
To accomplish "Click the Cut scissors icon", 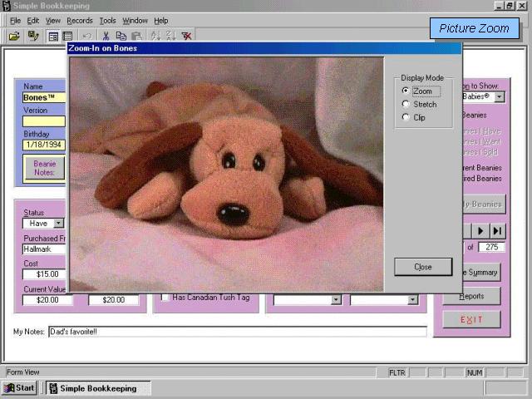I will [106, 36].
